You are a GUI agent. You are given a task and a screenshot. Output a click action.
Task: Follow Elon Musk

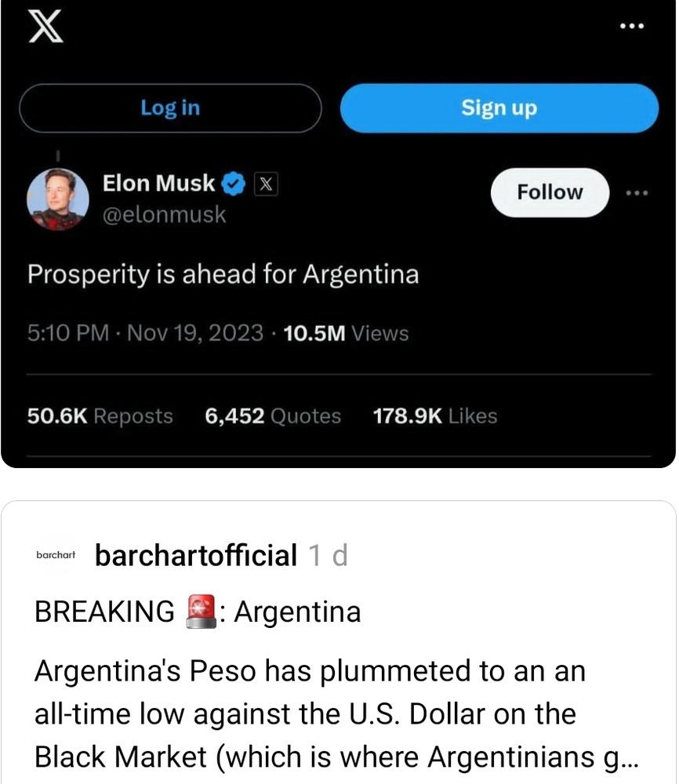(550, 192)
